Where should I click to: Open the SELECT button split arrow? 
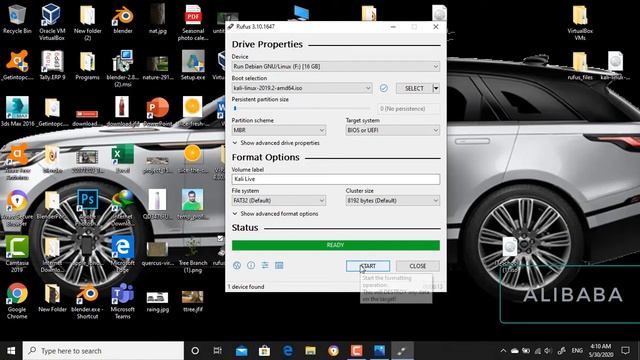point(436,88)
